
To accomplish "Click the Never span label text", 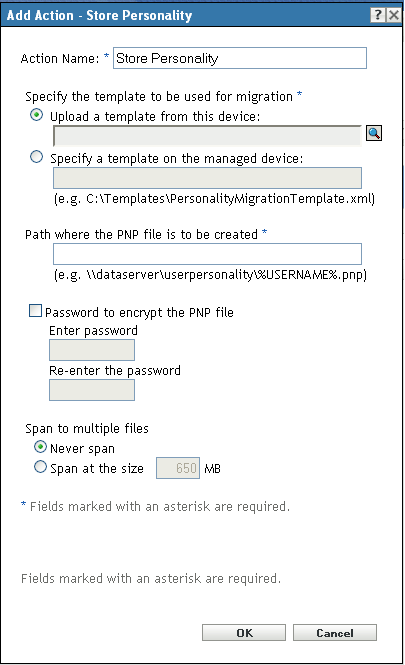I will [82, 449].
